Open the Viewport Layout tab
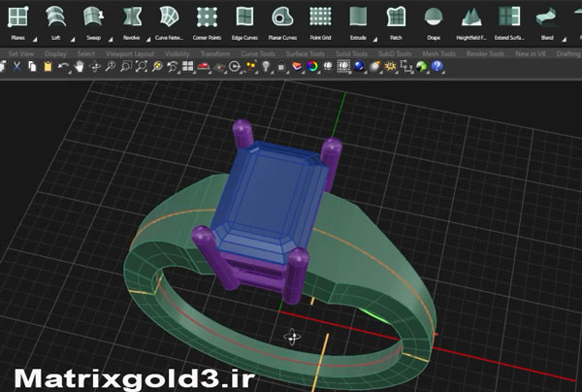The width and height of the screenshot is (582, 392). pos(130,53)
